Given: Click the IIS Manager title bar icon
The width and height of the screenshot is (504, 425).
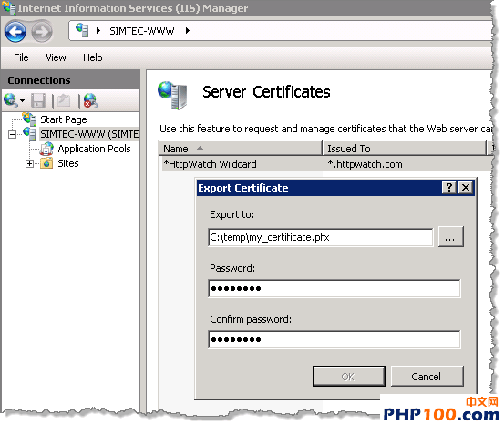Looking at the screenshot, I should coord(9,7).
